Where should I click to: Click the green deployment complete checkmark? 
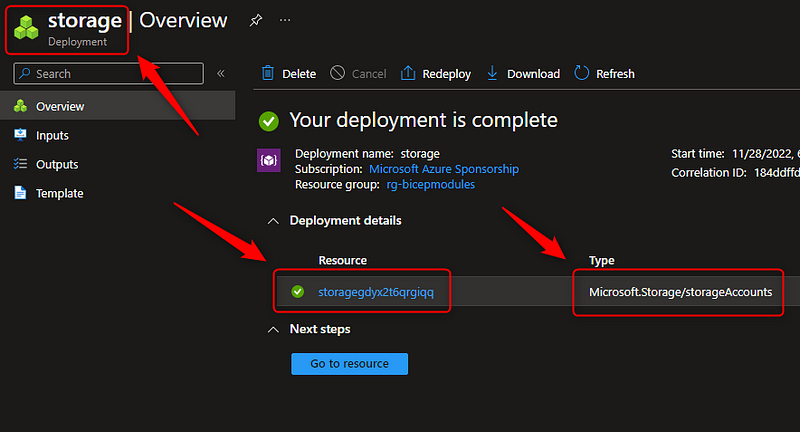point(268,121)
